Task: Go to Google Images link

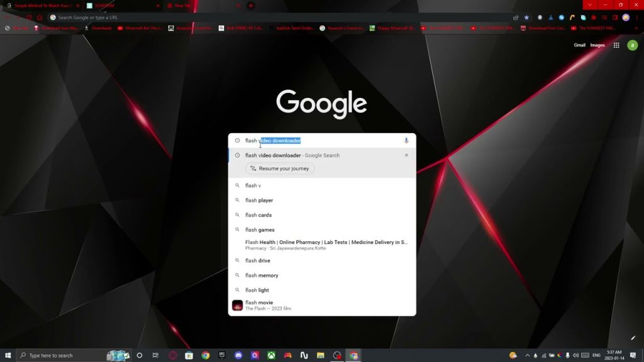Action: 597,45
